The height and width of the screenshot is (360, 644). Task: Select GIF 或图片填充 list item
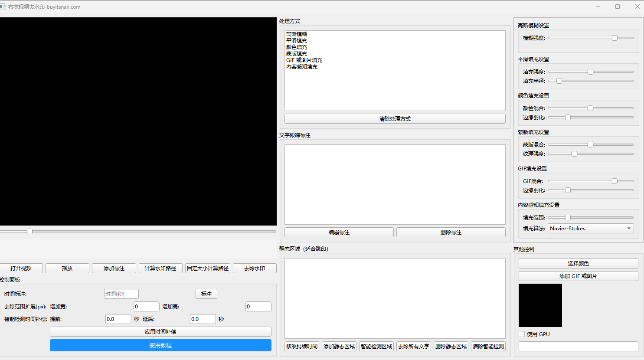[x=304, y=60]
